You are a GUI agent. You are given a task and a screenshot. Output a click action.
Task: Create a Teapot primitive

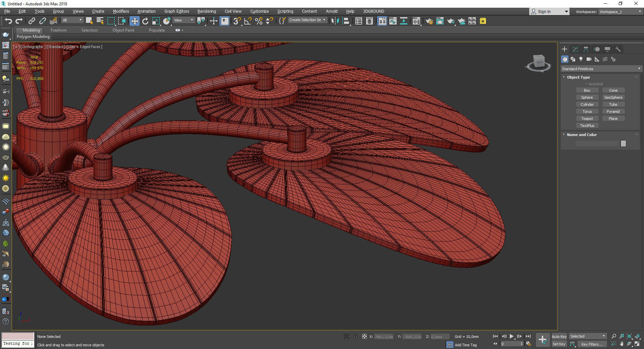tap(587, 119)
